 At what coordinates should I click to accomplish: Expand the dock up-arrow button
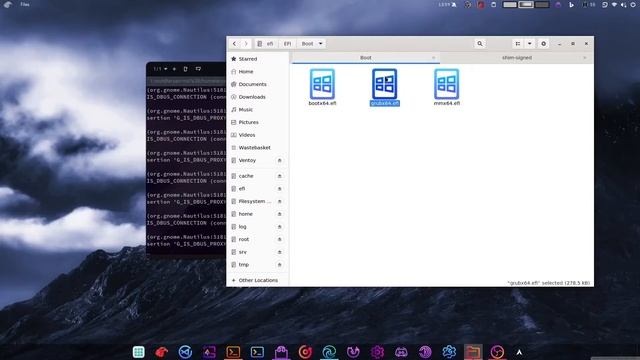click(x=519, y=352)
